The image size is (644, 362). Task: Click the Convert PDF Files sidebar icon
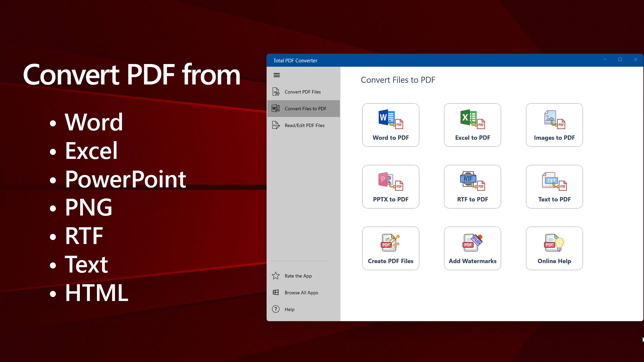[275, 91]
